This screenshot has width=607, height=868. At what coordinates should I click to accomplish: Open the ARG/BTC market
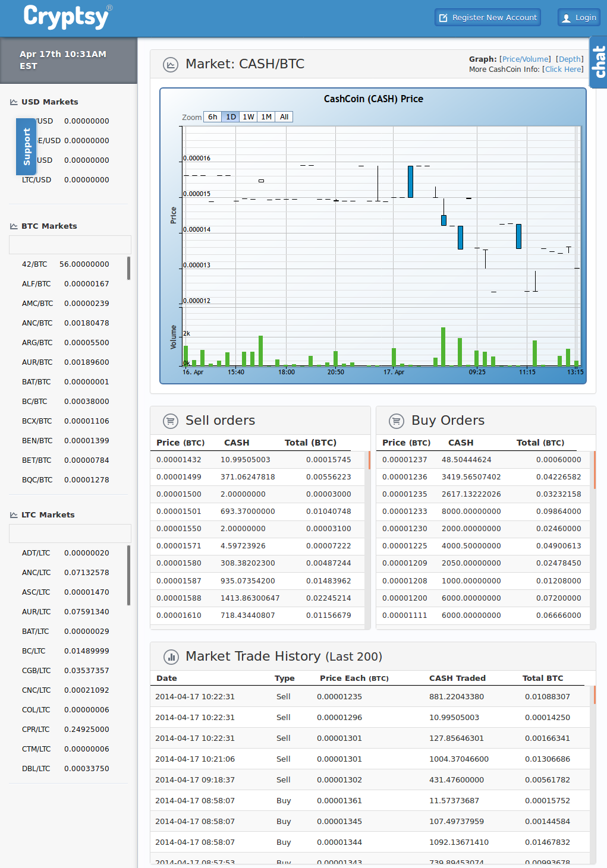click(x=65, y=343)
